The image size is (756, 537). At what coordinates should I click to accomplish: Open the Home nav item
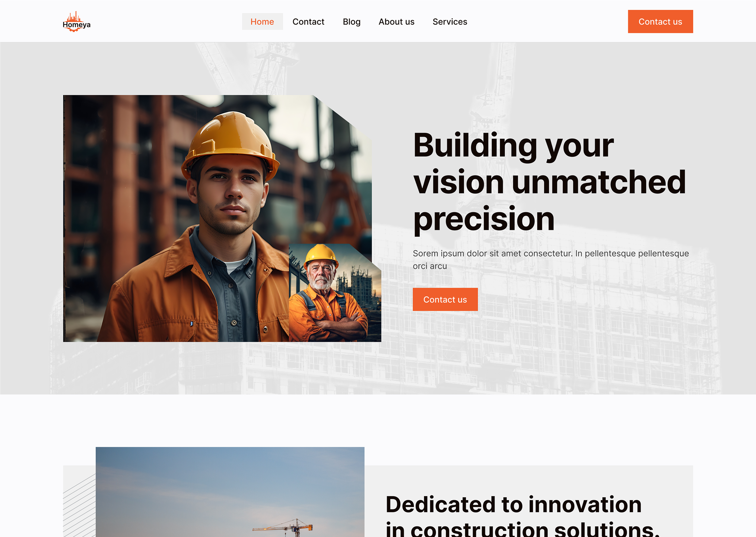pyautogui.click(x=262, y=22)
